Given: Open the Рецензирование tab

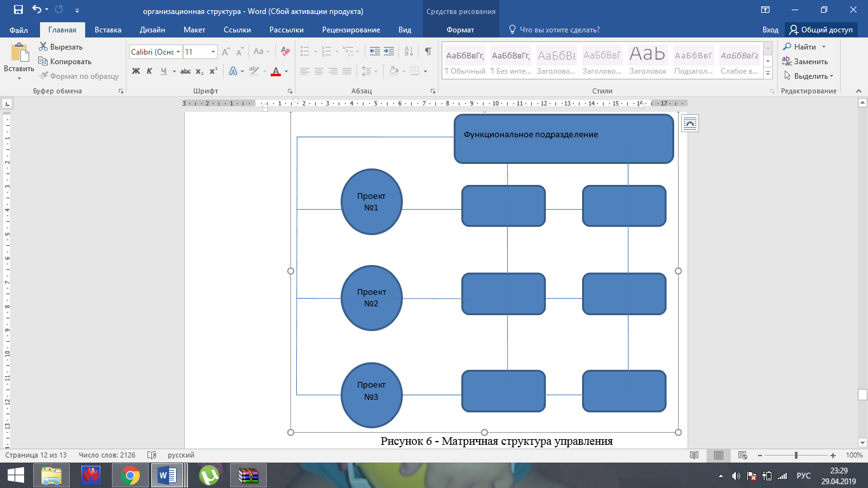Looking at the screenshot, I should click(x=351, y=30).
